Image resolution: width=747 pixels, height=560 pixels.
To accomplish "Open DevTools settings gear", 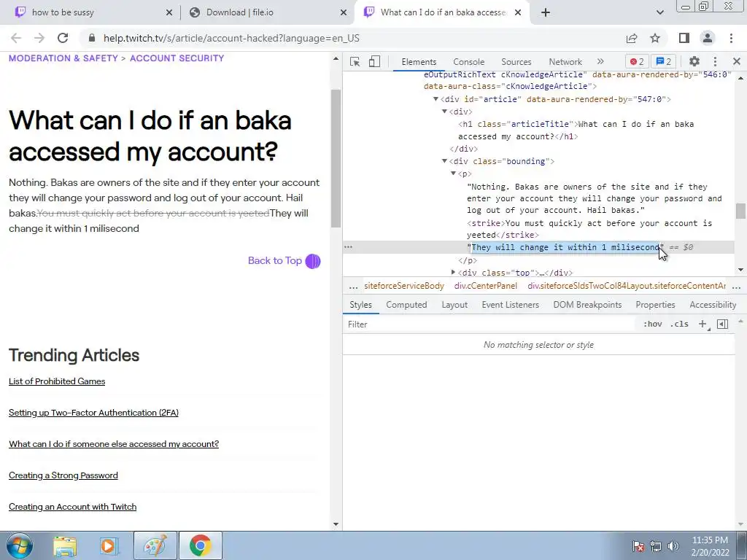I will (x=694, y=61).
